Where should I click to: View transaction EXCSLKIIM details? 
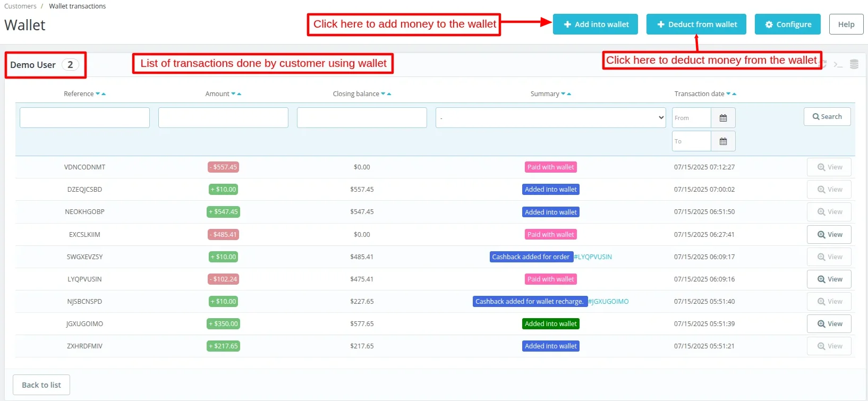pos(829,235)
